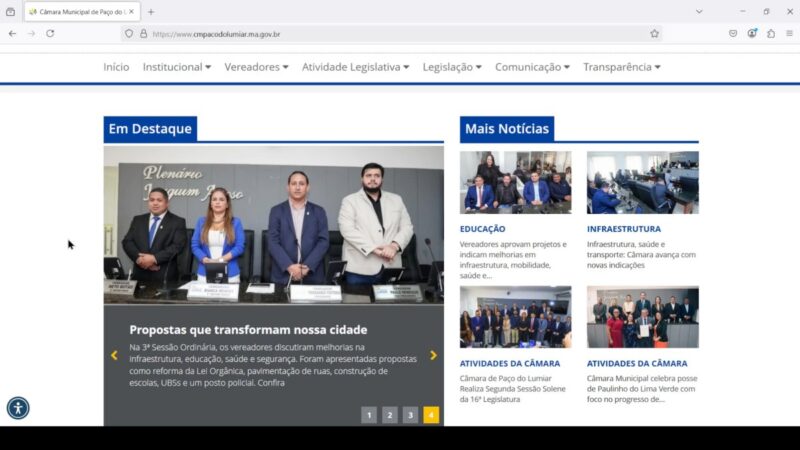Open the recent browsing tab icon
This screenshot has width=800, height=450.
(x=11, y=12)
